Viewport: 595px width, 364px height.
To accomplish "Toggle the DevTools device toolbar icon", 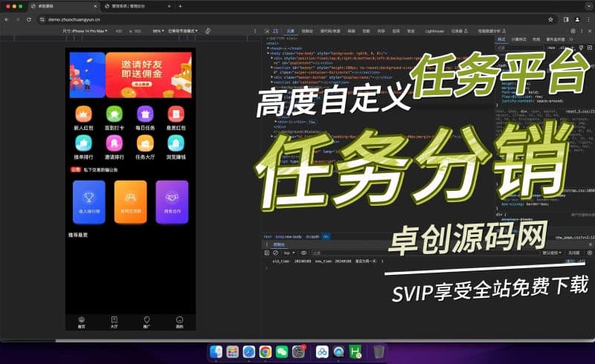I will tap(276, 31).
